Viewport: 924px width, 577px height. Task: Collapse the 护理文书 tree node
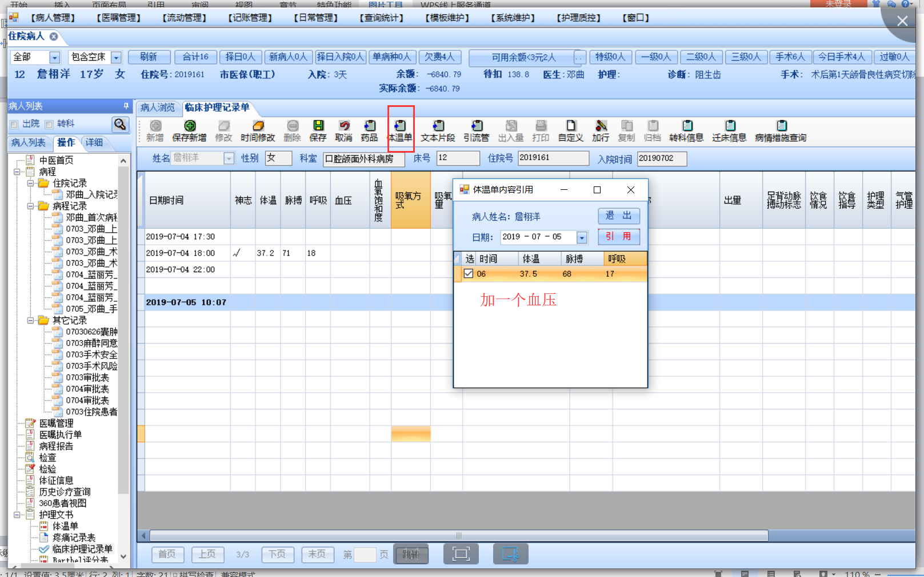pos(17,515)
